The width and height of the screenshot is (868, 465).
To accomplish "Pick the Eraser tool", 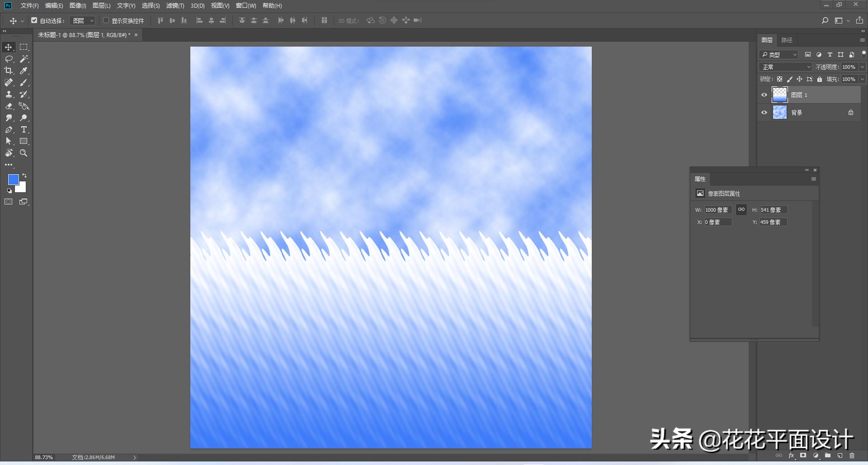I will tap(9, 106).
